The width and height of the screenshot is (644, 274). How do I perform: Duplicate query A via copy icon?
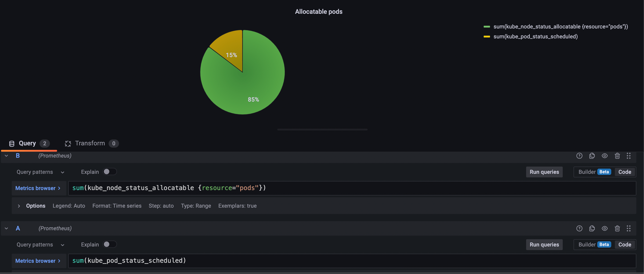[592, 228]
